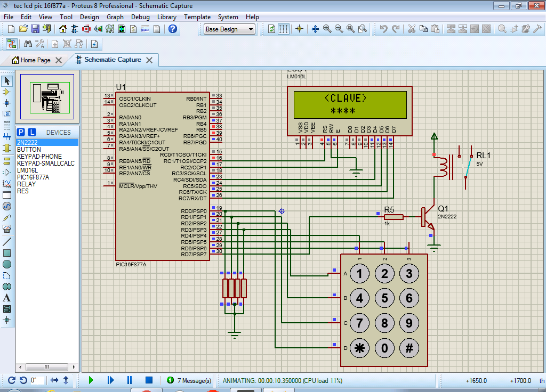The width and height of the screenshot is (546, 392).
Task: Open the Template menu
Action: 197,17
